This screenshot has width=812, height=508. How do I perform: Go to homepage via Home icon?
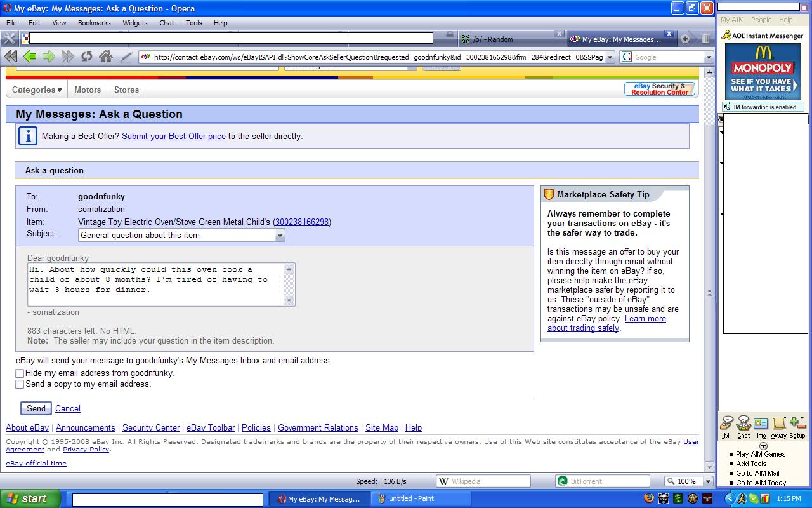(106, 57)
